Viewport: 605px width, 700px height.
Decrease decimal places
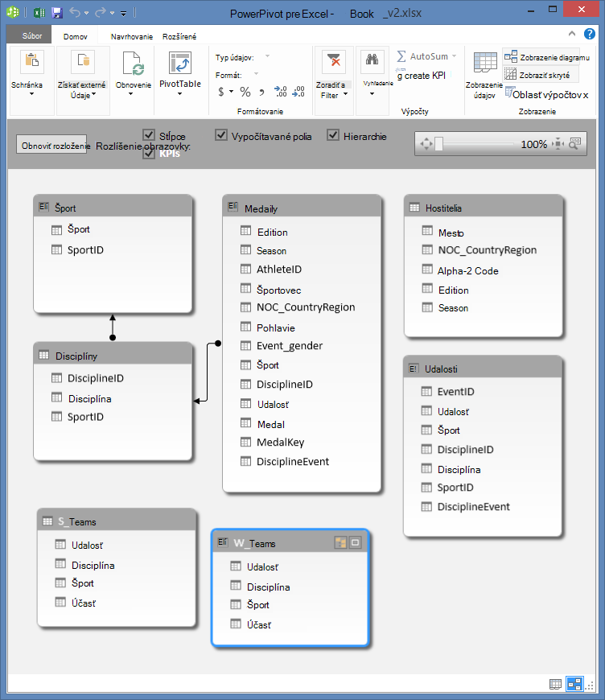click(x=298, y=92)
